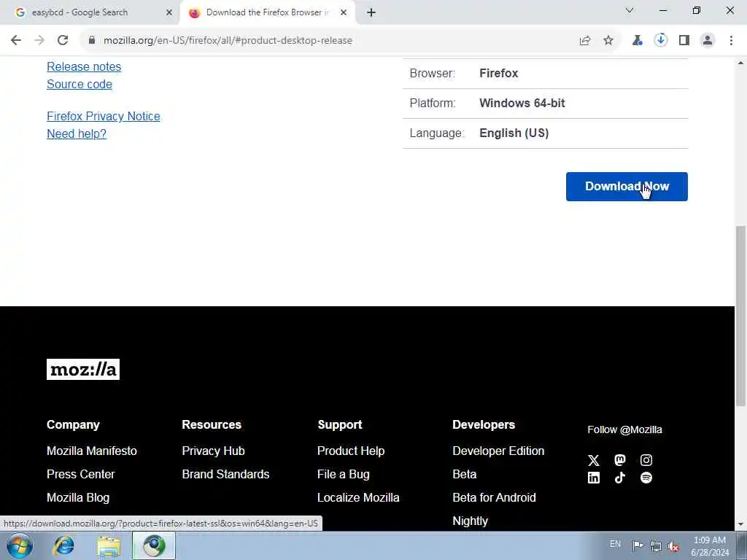This screenshot has height=560, width=747.
Task: Reload the current page
Action: [63, 41]
